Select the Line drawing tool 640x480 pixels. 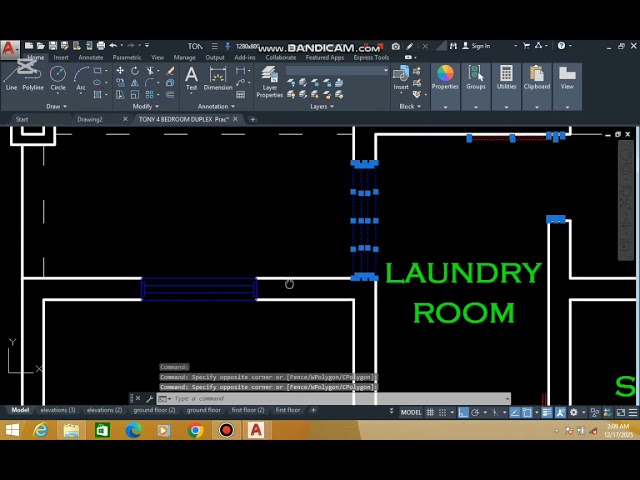[11, 77]
